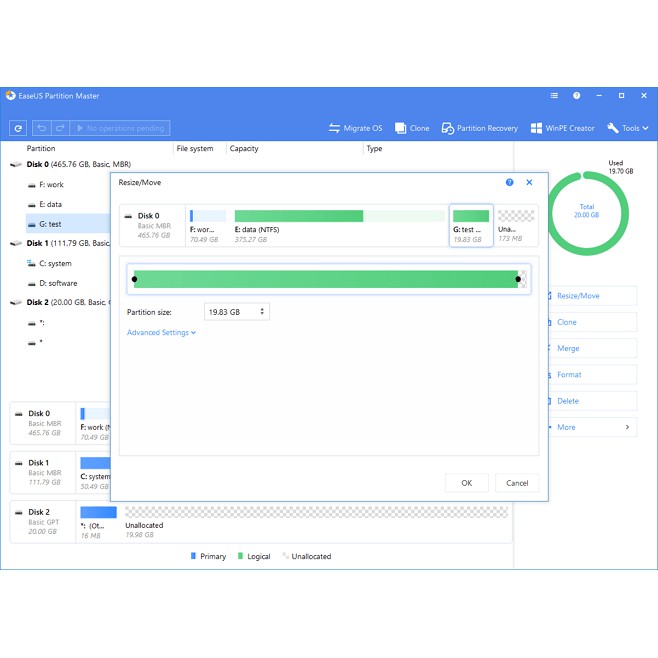Select the C: system partition entry
Image resolution: width=658 pixels, height=658 pixels.
tap(55, 263)
